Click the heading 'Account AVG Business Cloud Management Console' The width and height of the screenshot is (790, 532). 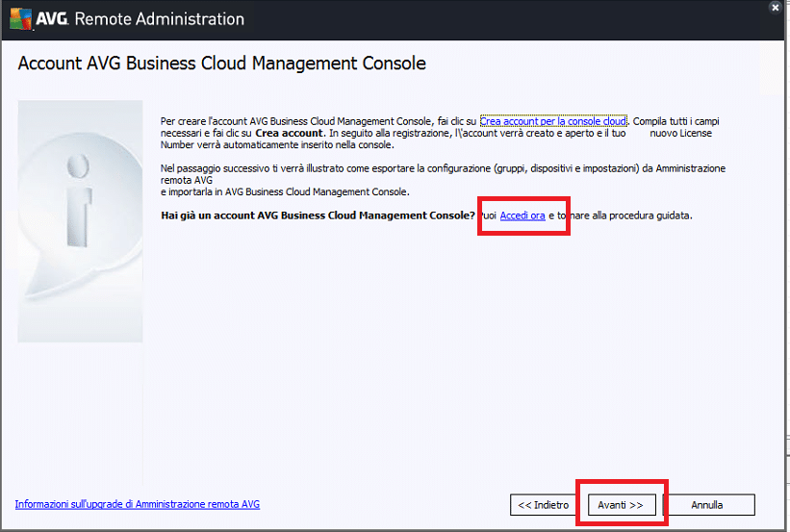(221, 63)
